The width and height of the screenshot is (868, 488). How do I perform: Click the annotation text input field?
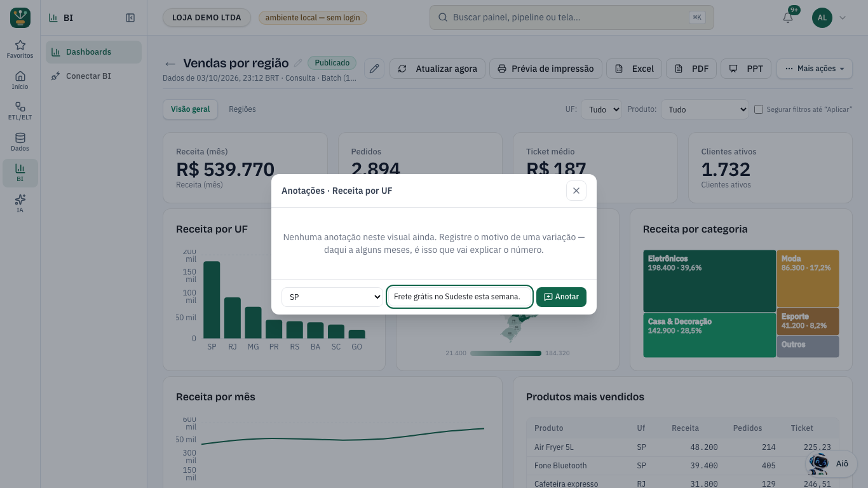click(x=459, y=297)
